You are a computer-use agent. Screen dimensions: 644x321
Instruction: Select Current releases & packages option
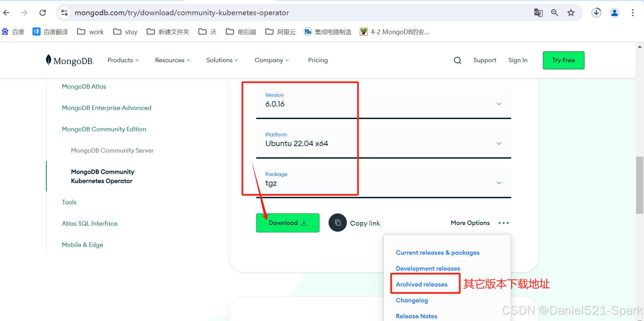point(437,253)
